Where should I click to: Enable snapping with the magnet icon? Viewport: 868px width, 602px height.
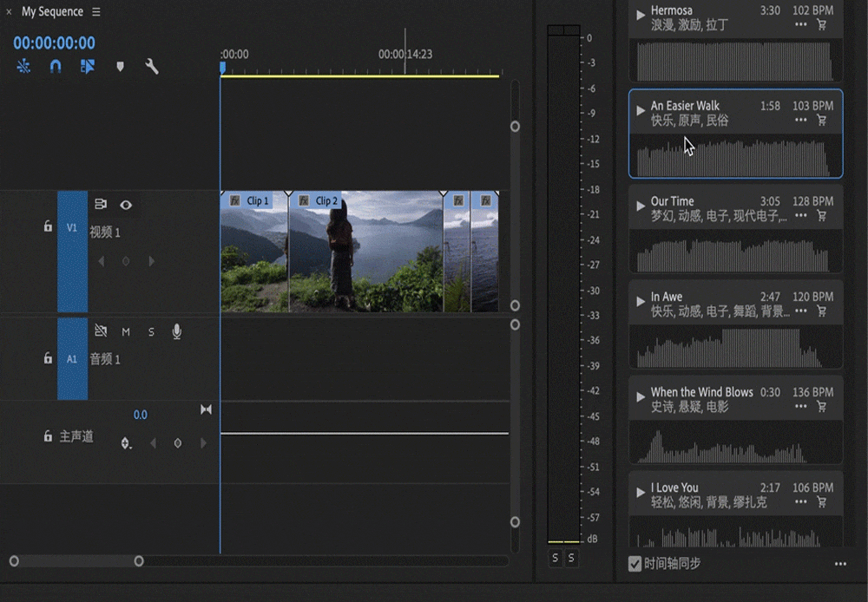click(x=56, y=66)
